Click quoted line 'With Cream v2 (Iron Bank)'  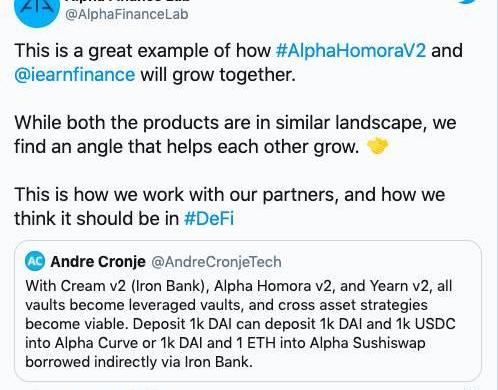tap(117, 286)
